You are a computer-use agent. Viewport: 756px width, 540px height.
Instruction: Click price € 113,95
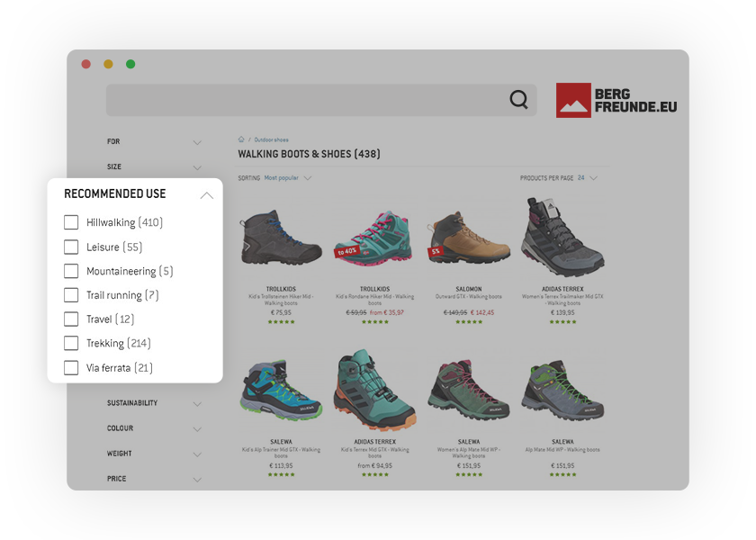(x=281, y=466)
